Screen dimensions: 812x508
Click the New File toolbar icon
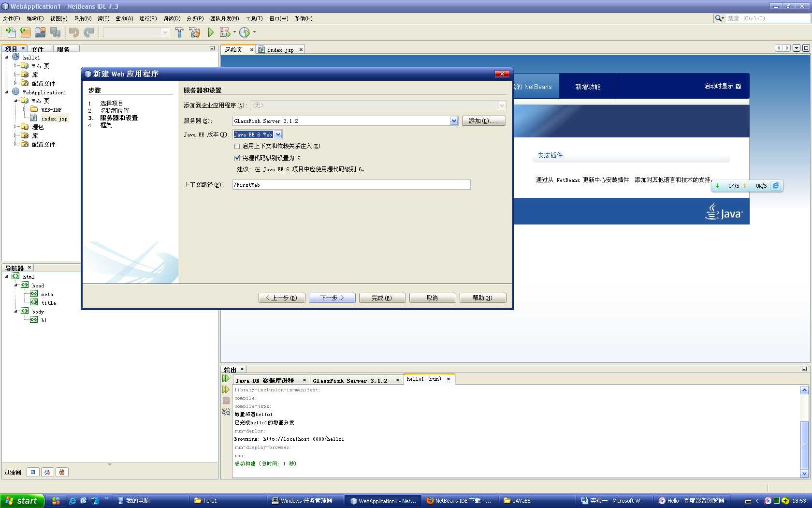tap(11, 32)
